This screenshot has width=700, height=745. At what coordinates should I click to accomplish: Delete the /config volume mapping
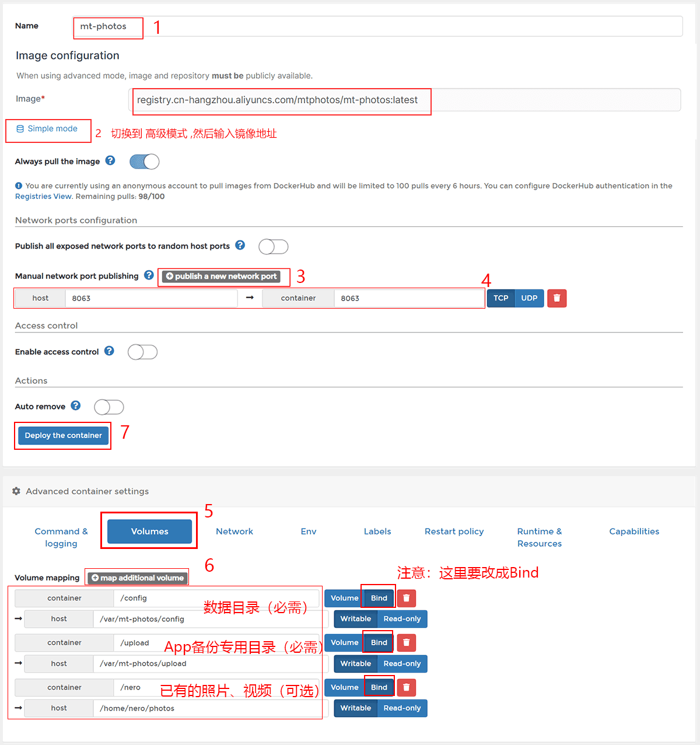click(407, 598)
